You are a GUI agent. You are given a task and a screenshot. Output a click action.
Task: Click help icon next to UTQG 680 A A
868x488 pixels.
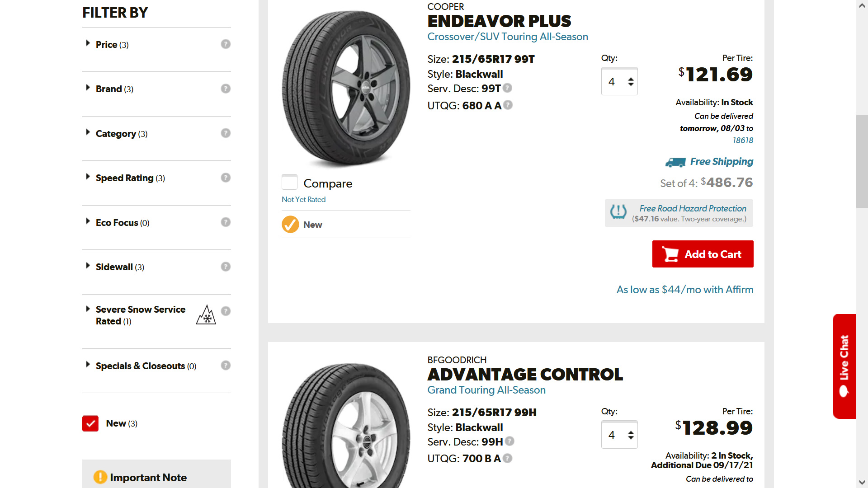[508, 105]
